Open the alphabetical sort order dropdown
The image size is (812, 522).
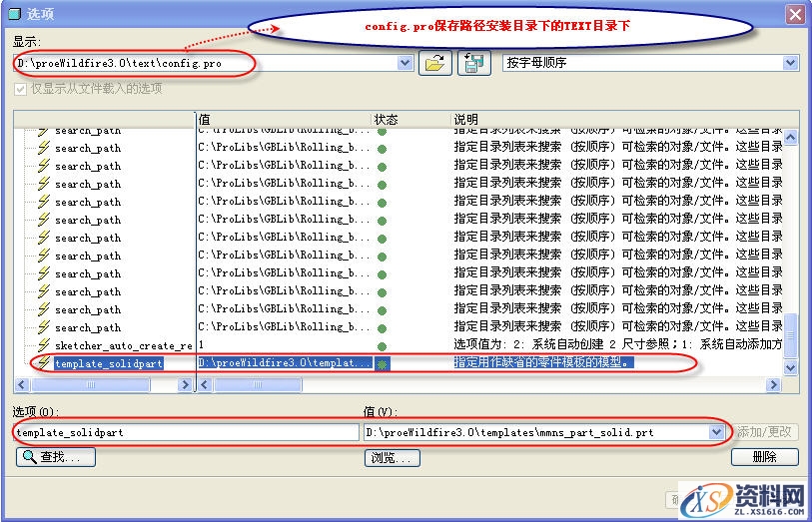790,63
